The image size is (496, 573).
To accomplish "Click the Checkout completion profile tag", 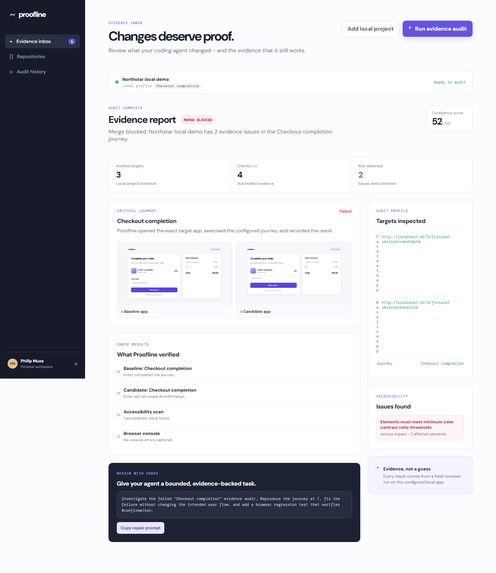I will pos(177,86).
